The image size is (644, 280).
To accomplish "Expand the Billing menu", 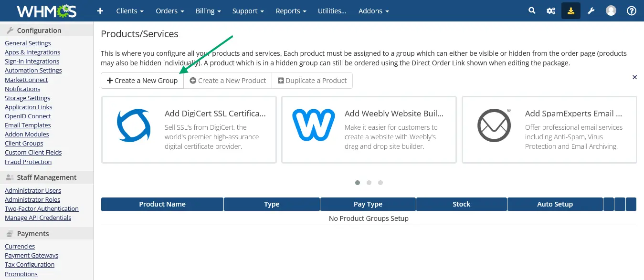I will [x=208, y=11].
